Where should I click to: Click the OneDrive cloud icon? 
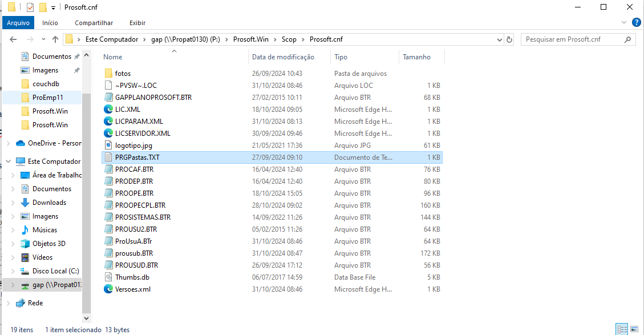click(21, 143)
